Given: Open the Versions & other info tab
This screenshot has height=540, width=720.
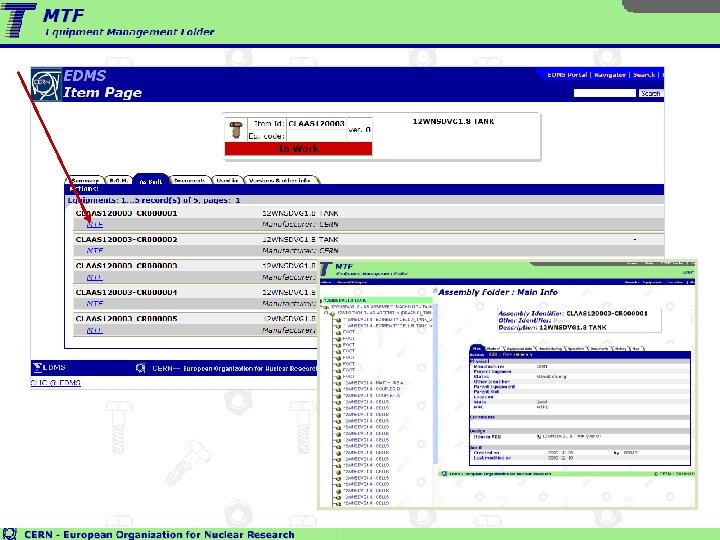Looking at the screenshot, I should [280, 180].
